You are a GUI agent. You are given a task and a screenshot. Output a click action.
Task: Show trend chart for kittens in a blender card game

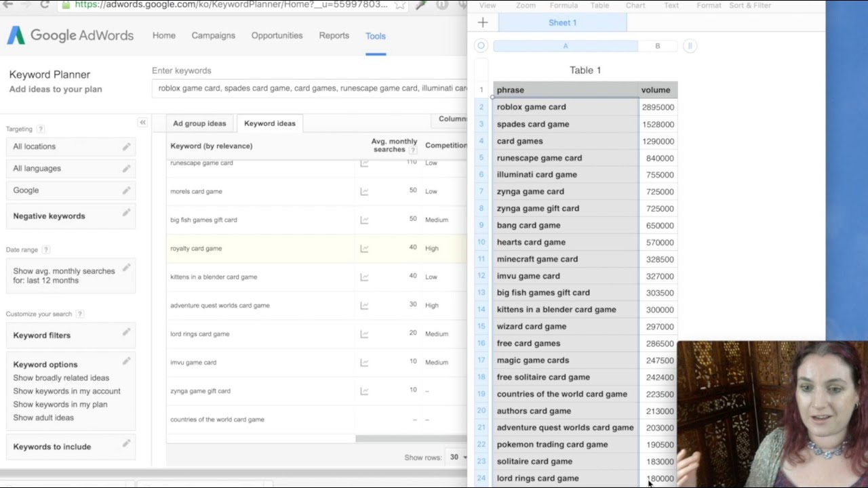click(364, 277)
